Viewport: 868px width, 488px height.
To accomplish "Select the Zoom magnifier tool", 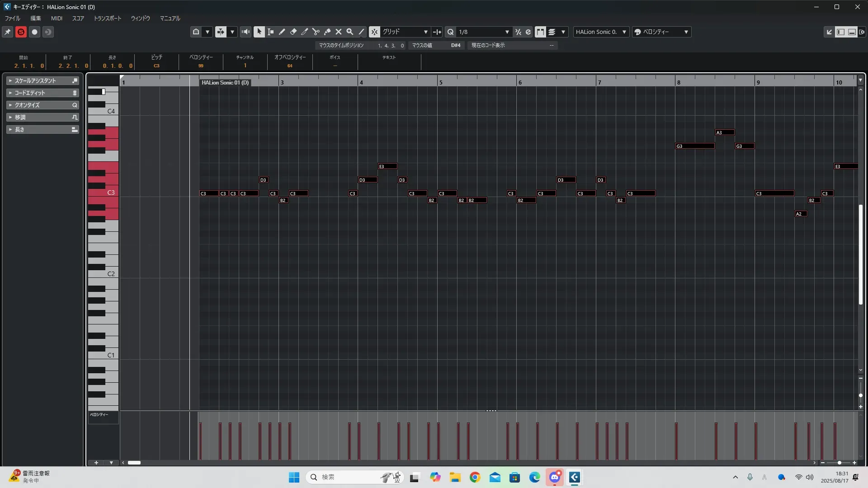I will pos(350,32).
